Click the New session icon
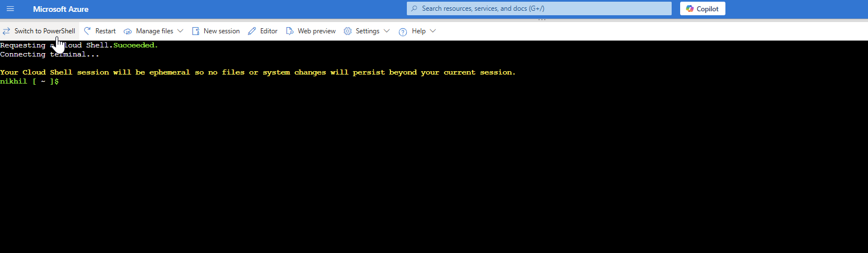 tap(196, 31)
